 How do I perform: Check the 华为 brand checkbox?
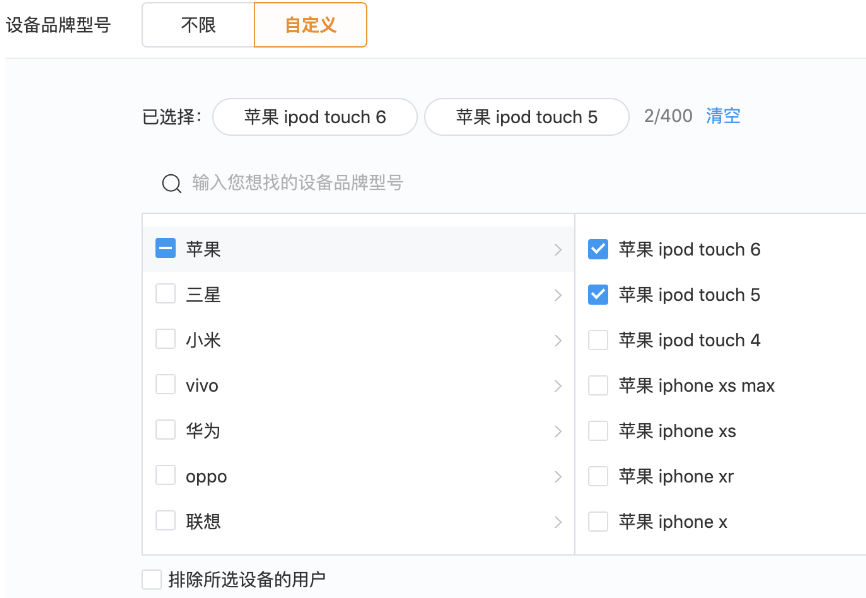[165, 430]
